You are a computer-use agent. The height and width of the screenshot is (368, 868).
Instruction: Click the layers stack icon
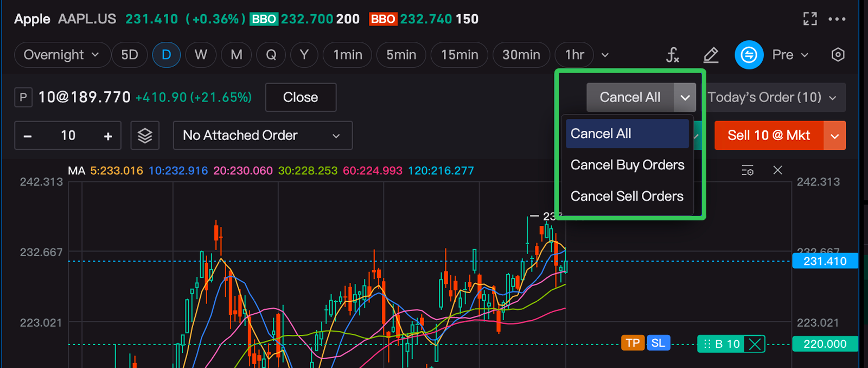(x=145, y=135)
